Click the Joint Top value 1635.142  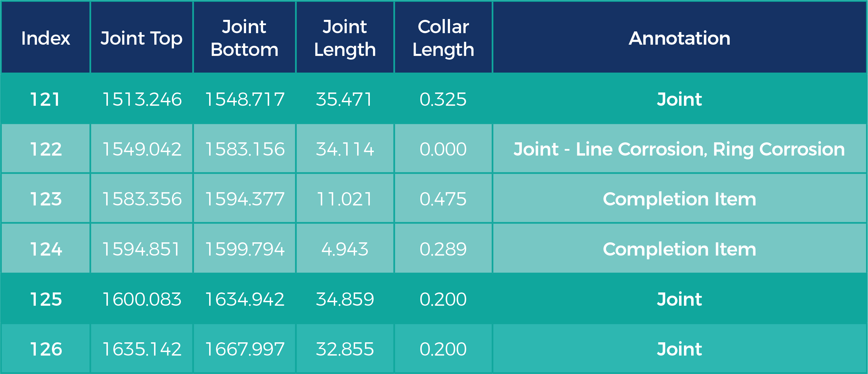(x=142, y=349)
